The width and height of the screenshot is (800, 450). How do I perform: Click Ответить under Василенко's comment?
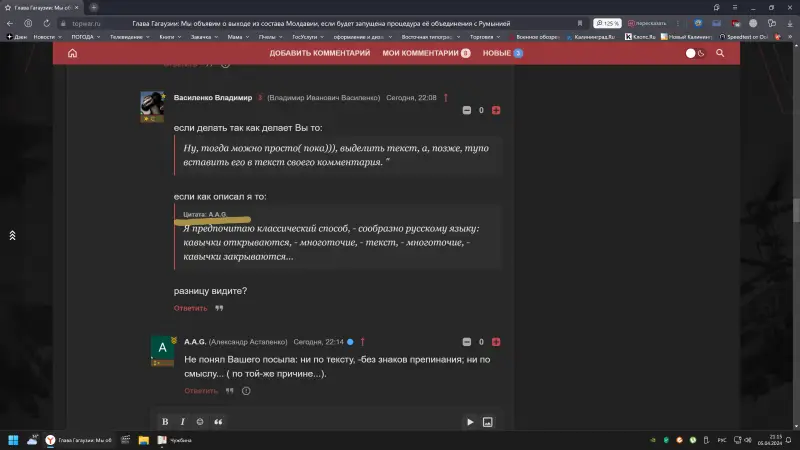[x=190, y=308]
